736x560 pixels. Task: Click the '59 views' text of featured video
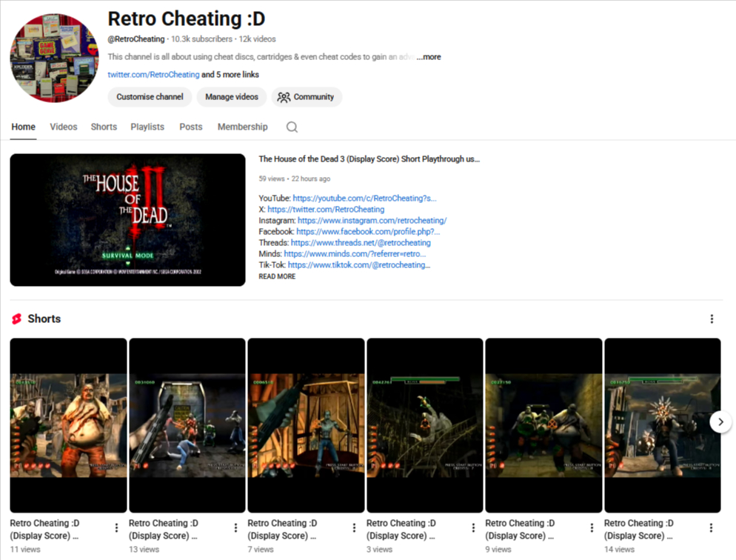pyautogui.click(x=271, y=179)
